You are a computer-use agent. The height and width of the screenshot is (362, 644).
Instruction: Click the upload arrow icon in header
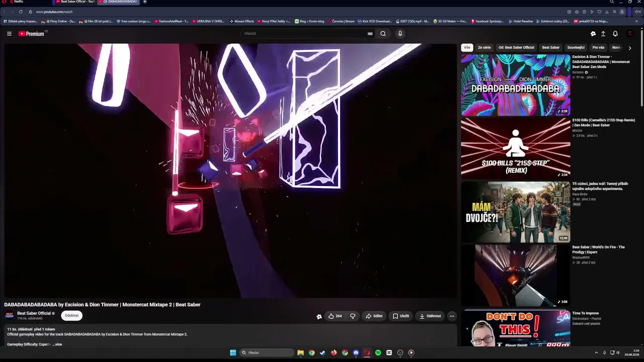pyautogui.click(x=603, y=34)
